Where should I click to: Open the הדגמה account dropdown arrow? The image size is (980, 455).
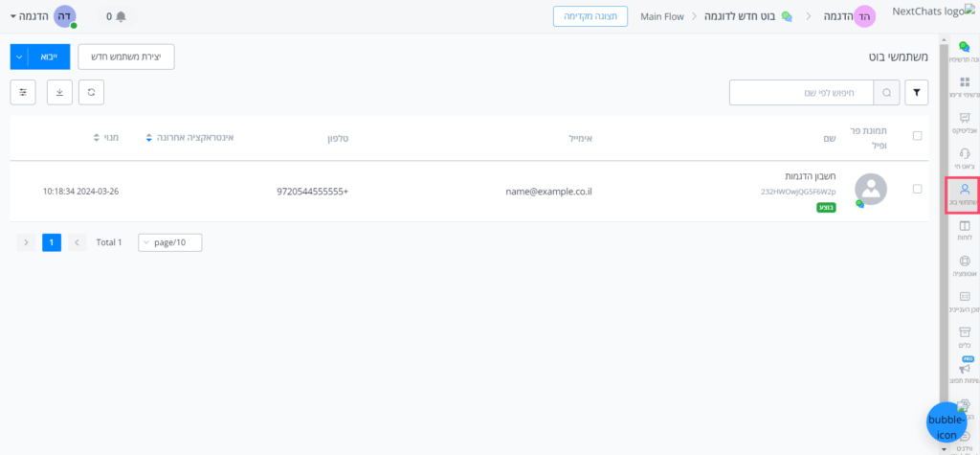13,16
